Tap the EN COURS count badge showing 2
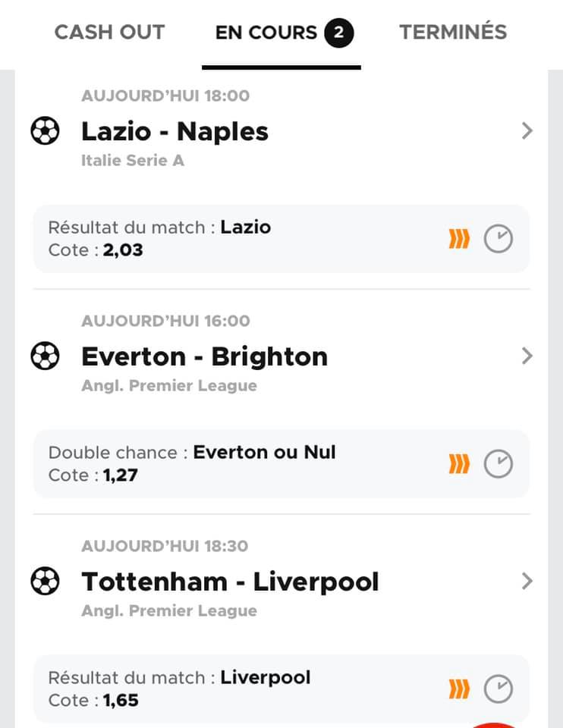The width and height of the screenshot is (563, 728). click(x=339, y=33)
